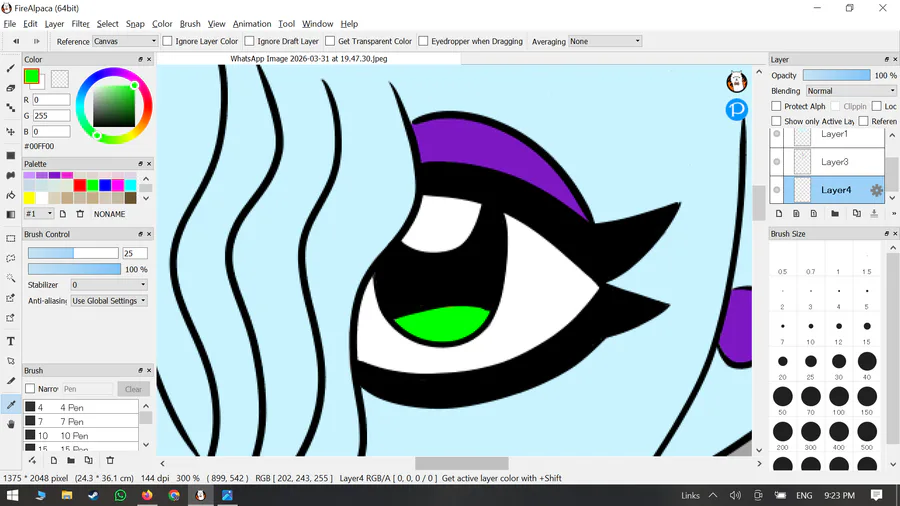Hide Layer3 visibility dot
This screenshot has width=900, height=506.
[777, 162]
